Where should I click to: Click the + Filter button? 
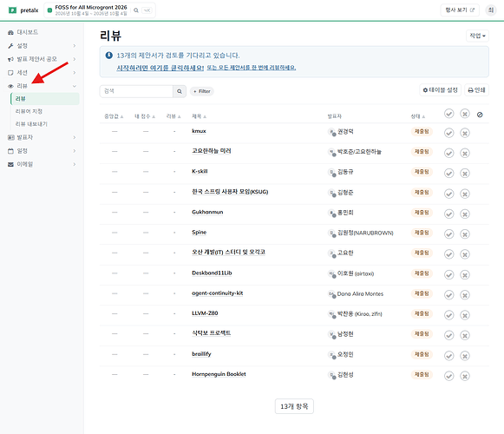point(202,91)
